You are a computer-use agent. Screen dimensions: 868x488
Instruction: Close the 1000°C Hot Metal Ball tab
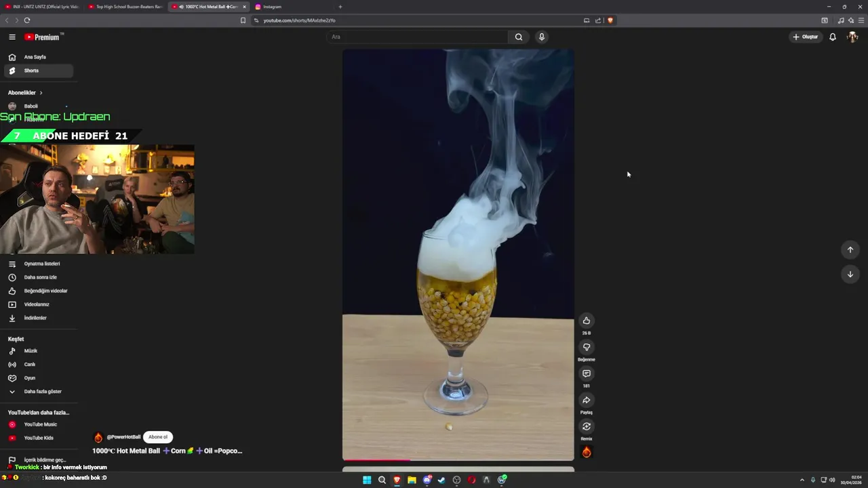244,7
